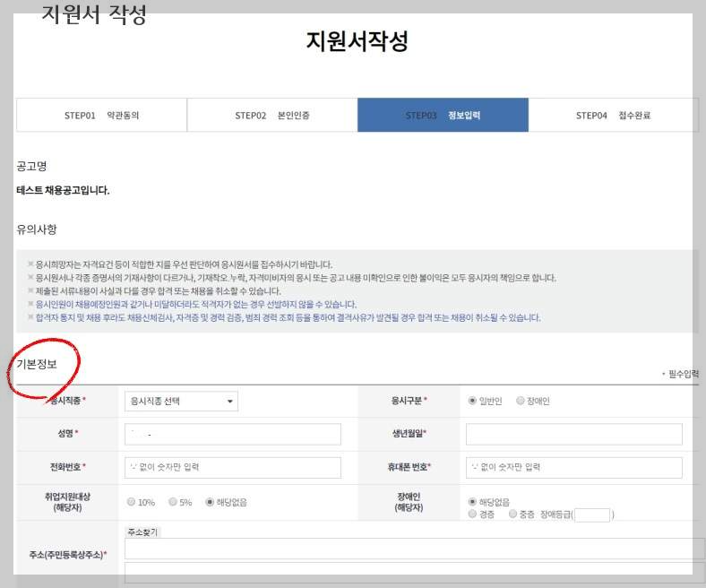Click the 주소찾기 button

[142, 532]
